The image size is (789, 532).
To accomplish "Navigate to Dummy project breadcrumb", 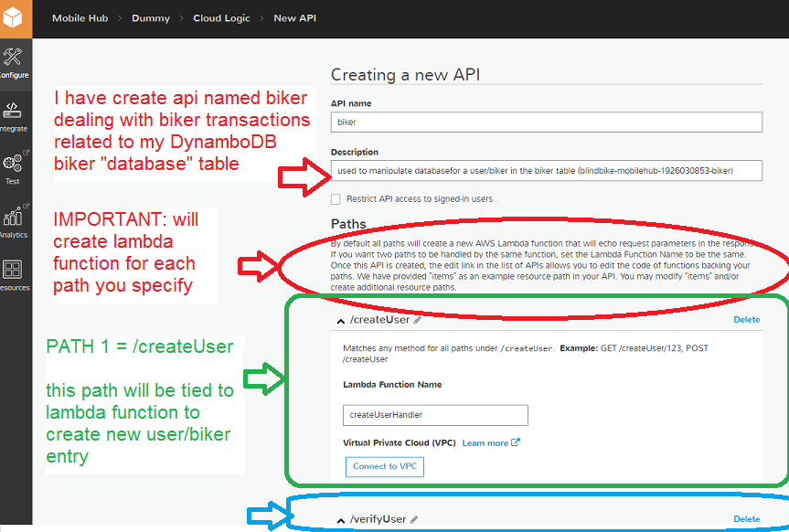I will (150, 18).
